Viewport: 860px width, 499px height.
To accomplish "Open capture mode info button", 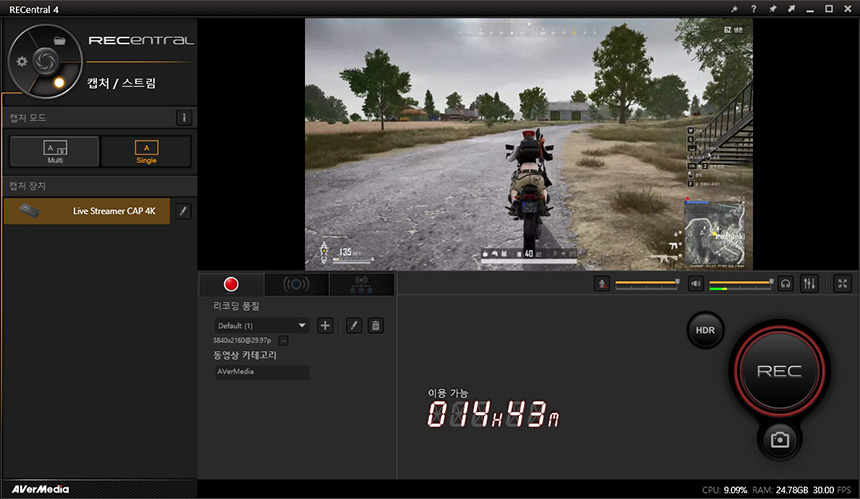I will click(x=184, y=117).
